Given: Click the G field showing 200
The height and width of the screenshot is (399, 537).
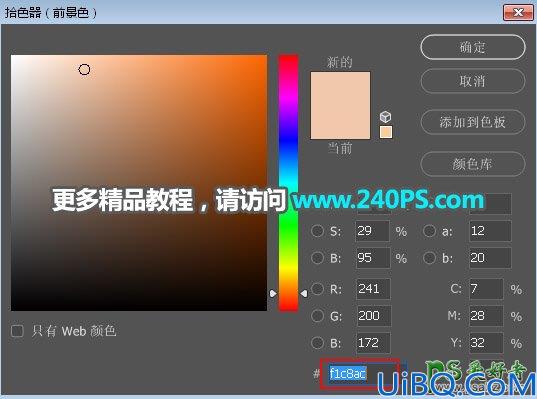Looking at the screenshot, I should [x=373, y=316].
